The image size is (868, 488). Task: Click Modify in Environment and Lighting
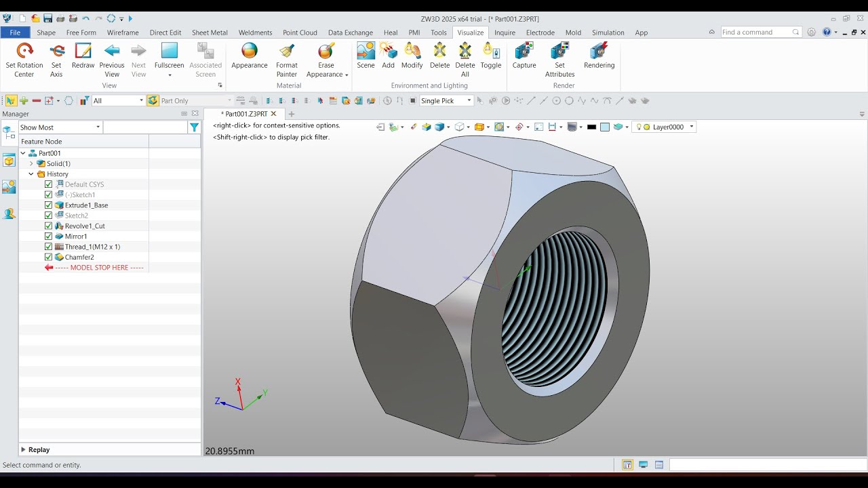[x=412, y=56]
